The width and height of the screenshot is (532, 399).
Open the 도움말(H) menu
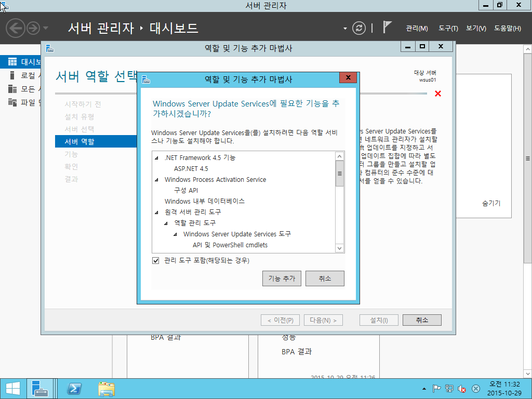click(507, 29)
